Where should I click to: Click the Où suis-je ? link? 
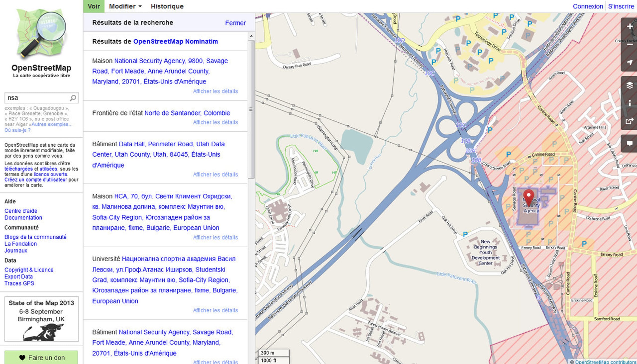coord(18,130)
